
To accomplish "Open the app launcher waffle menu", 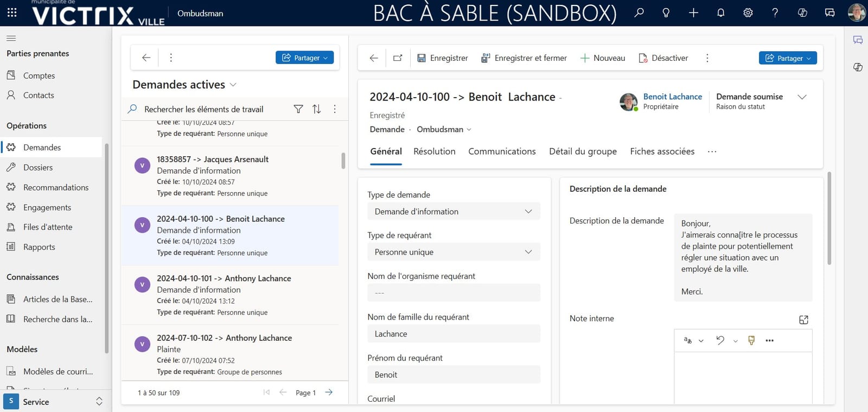I will coord(12,12).
